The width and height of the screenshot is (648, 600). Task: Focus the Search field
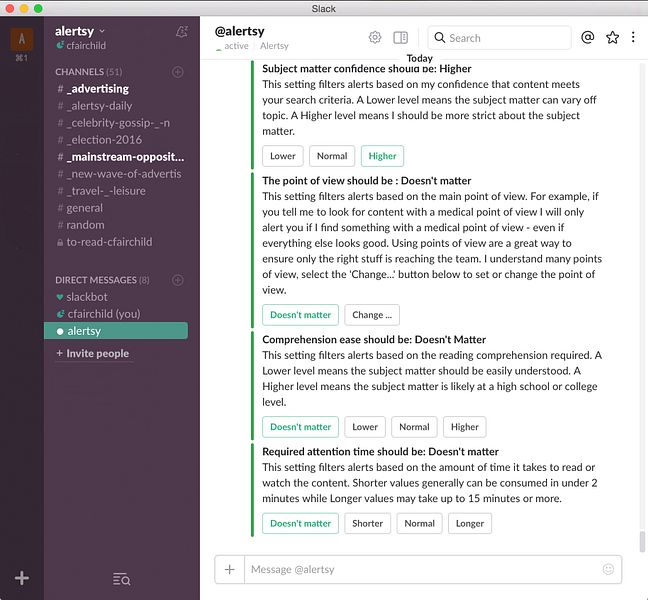[x=500, y=38]
